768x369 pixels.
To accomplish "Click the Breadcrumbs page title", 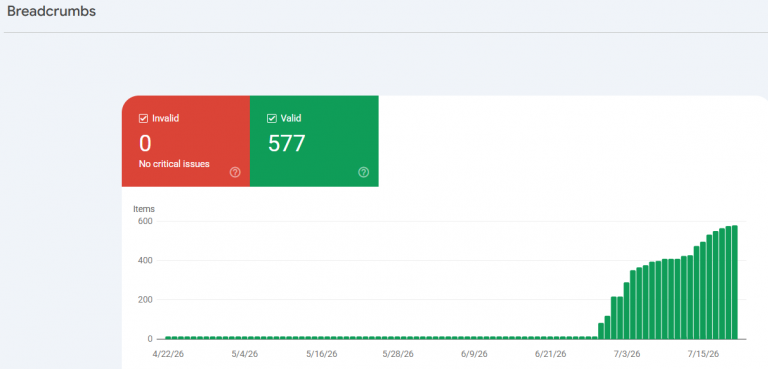I will coord(51,11).
